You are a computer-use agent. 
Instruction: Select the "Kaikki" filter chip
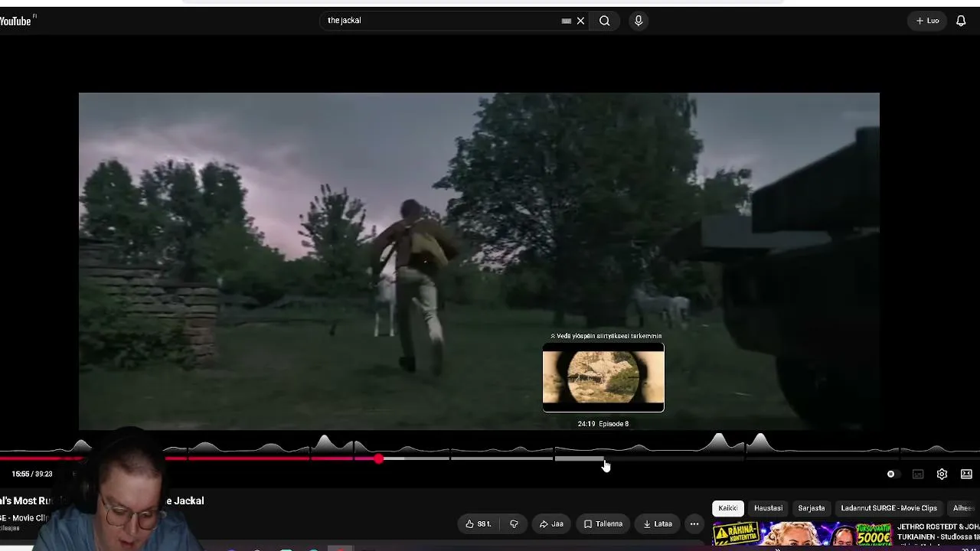pos(728,508)
